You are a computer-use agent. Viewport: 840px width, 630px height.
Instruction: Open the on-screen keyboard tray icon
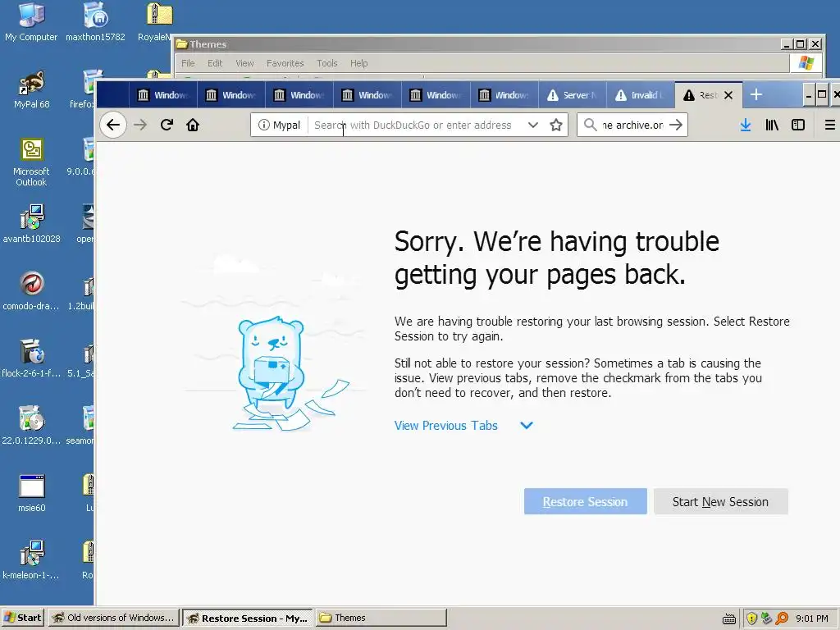pyautogui.click(x=729, y=619)
